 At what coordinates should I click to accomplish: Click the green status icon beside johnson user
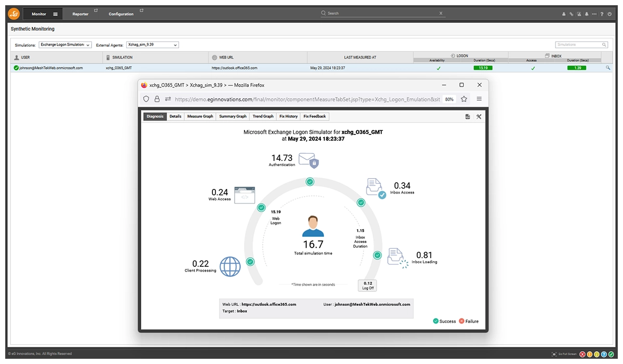point(16,68)
